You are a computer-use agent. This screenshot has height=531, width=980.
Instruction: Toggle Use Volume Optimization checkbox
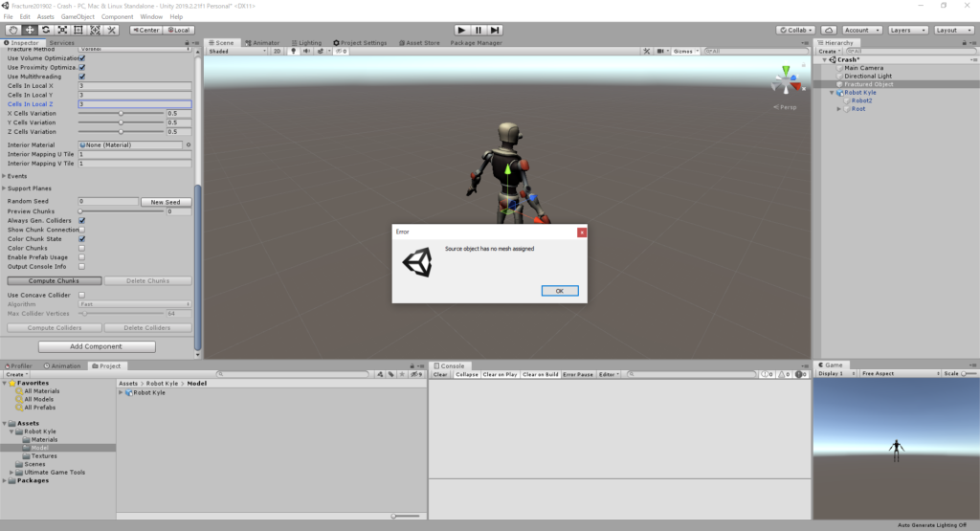click(82, 58)
